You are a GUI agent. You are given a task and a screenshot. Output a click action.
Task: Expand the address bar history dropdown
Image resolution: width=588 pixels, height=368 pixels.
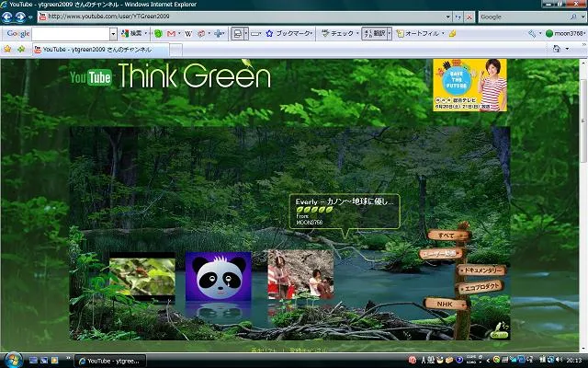pos(448,17)
